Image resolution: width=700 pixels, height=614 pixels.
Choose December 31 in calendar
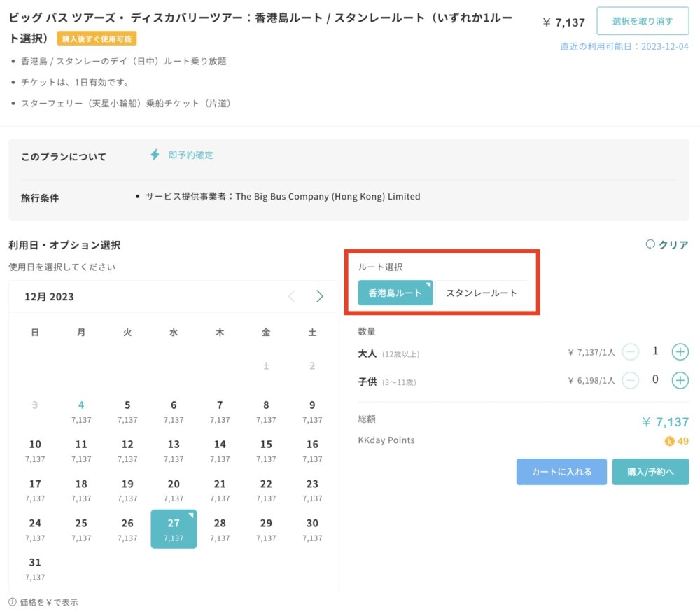pos(35,568)
